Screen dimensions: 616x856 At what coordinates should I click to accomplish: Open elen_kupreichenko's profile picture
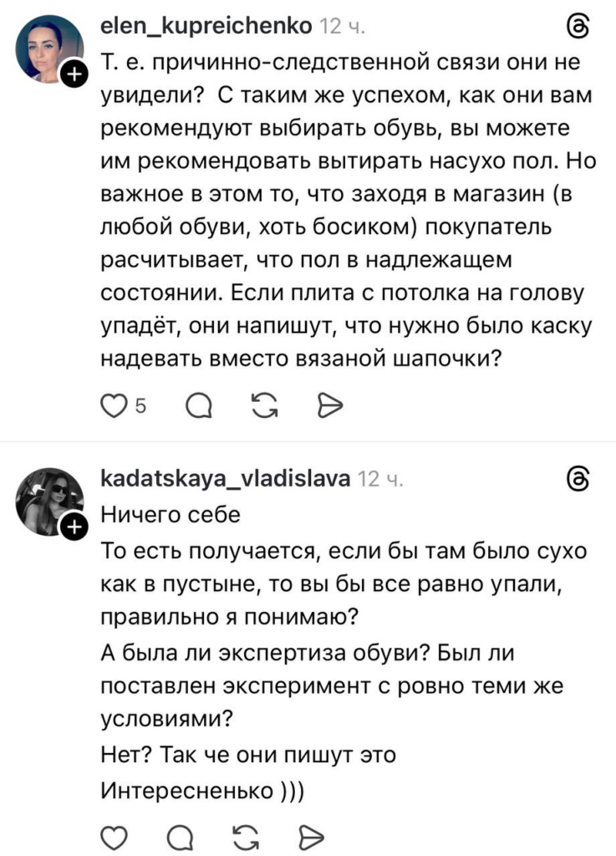coord(48,49)
